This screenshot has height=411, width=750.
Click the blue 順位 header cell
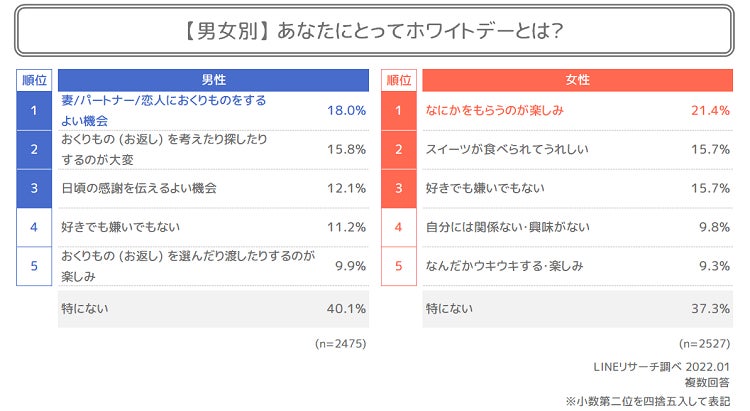pyautogui.click(x=33, y=80)
